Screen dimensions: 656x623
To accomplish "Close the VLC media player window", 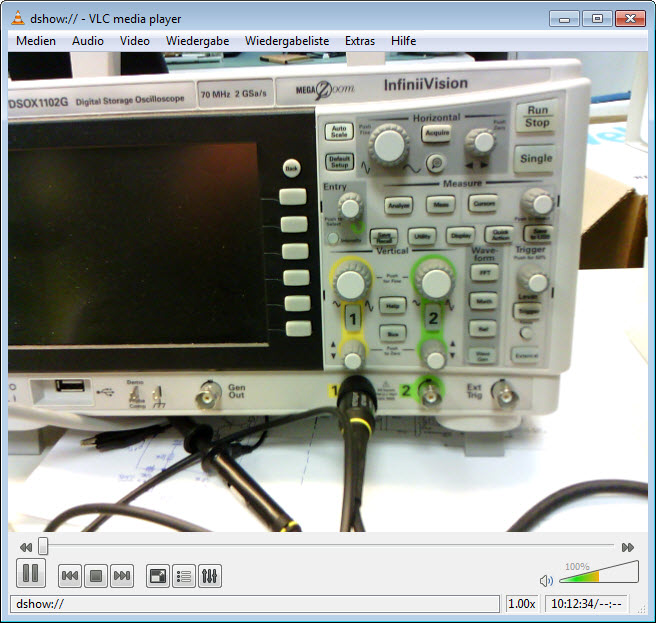I will 630,18.
